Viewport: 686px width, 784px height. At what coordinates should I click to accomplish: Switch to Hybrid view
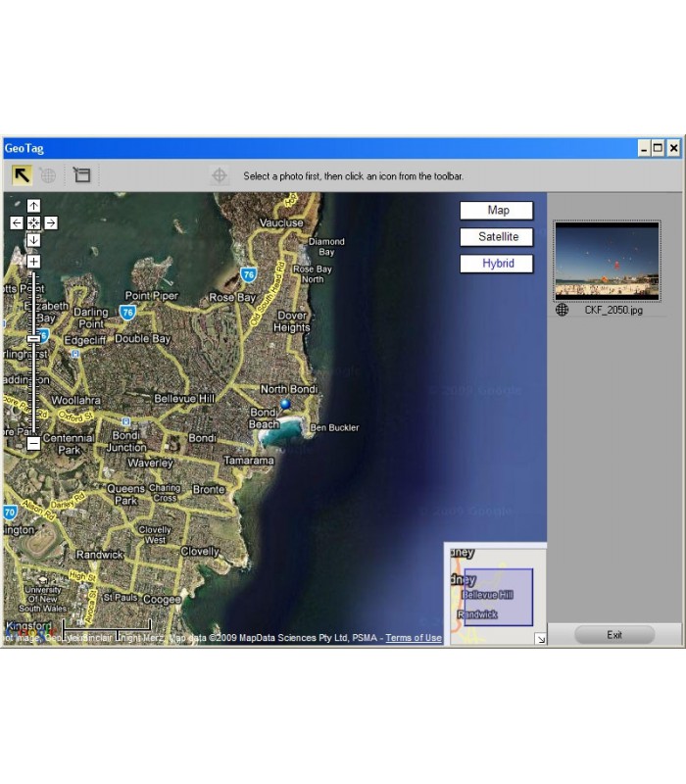tap(497, 264)
